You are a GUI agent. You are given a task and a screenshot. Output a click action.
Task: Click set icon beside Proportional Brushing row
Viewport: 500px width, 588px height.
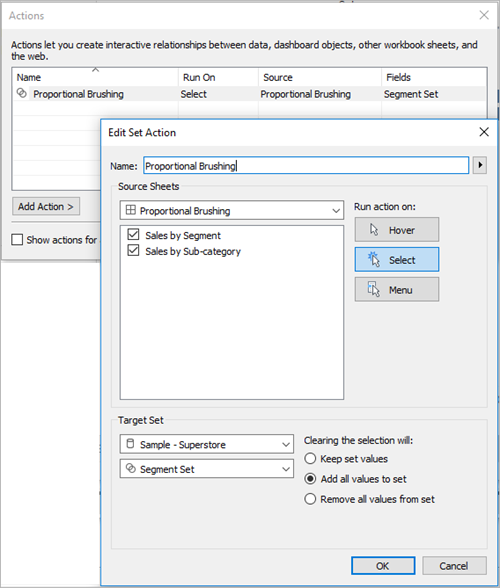click(x=22, y=93)
